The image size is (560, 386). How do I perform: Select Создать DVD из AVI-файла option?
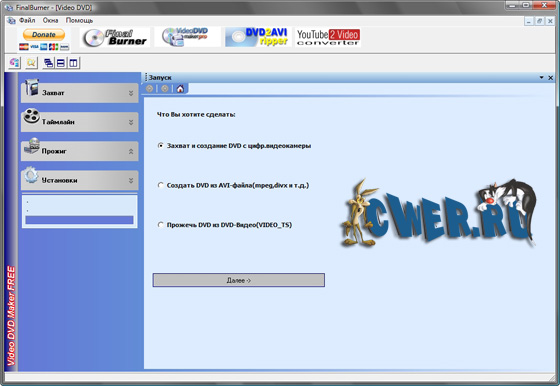[161, 185]
